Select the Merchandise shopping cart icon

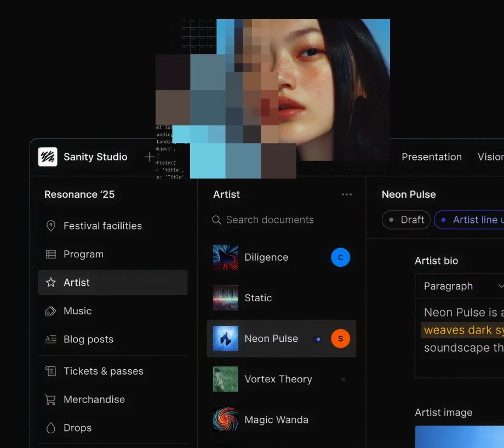[51, 399]
